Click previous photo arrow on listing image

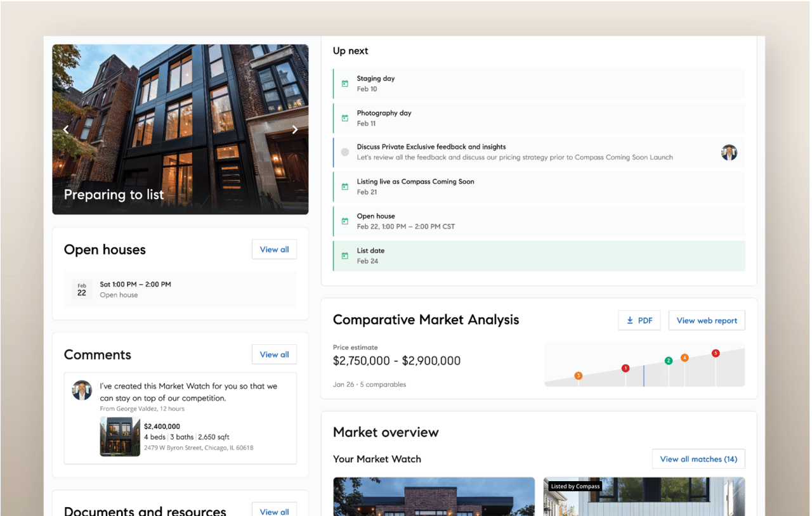pyautogui.click(x=66, y=130)
